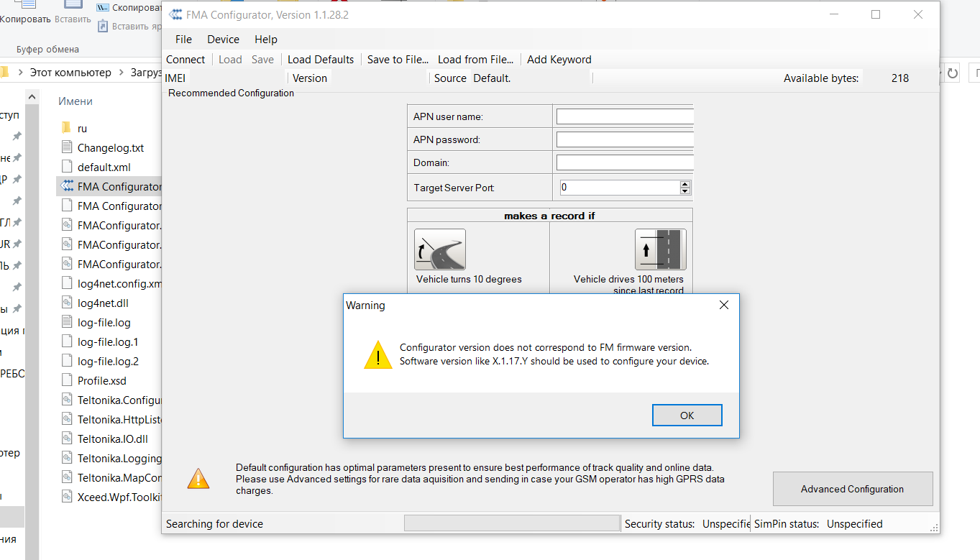
Task: Open the Help menu
Action: (265, 40)
